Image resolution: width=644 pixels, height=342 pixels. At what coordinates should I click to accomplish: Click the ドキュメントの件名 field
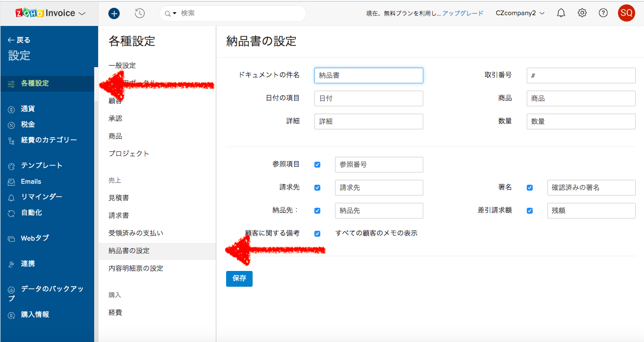click(x=369, y=75)
